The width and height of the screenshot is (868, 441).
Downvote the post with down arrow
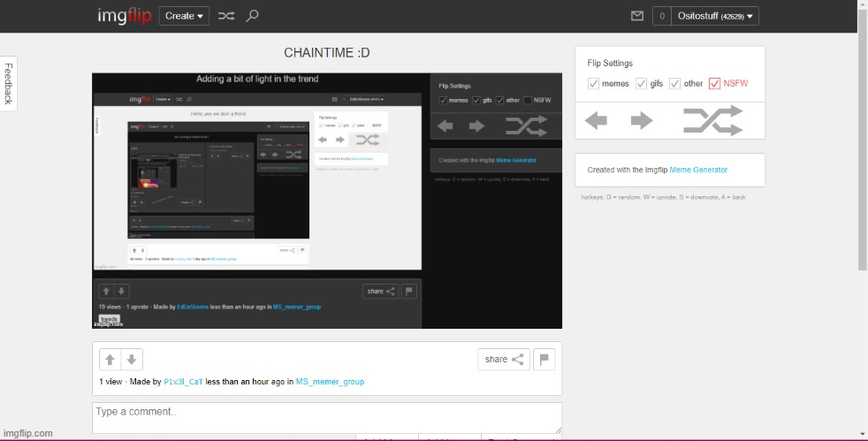tap(132, 360)
